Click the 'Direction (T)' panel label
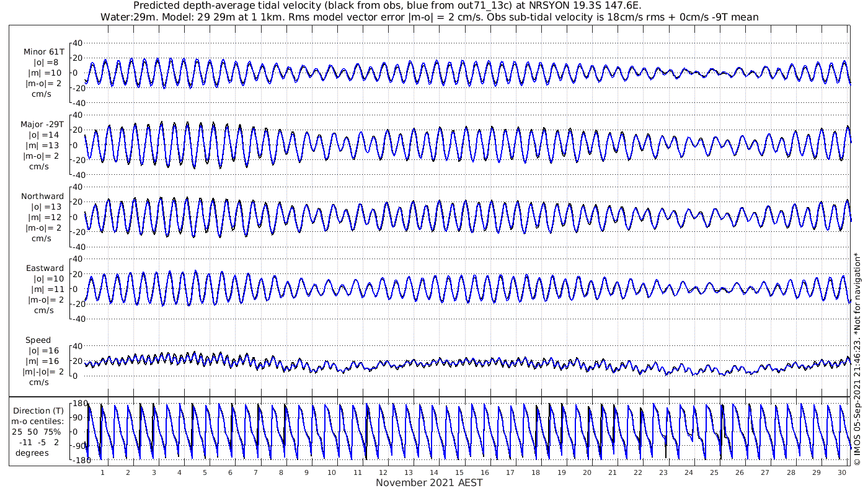 click(40, 410)
